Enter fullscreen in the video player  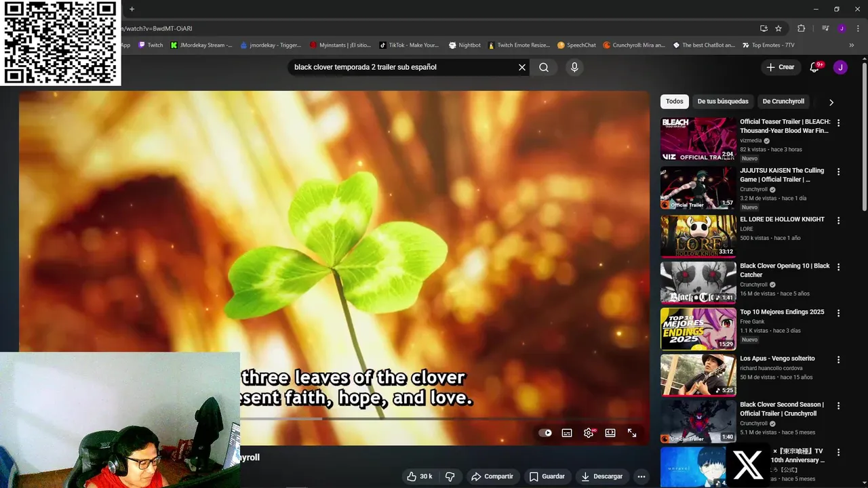[x=632, y=433]
